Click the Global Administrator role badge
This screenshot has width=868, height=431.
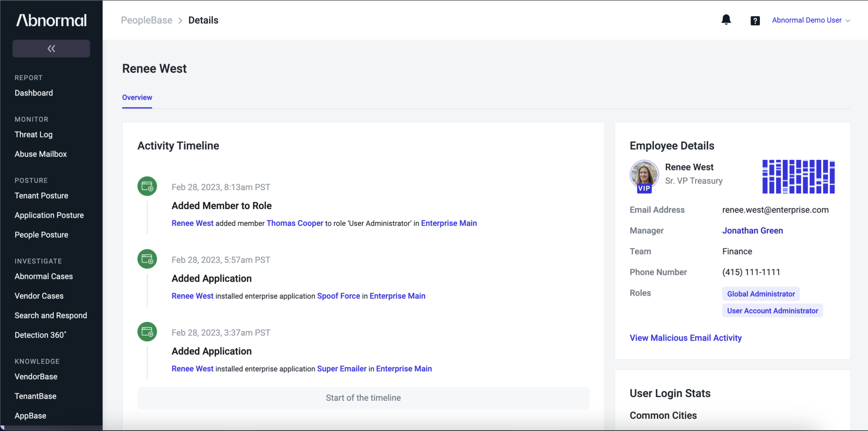pos(761,294)
